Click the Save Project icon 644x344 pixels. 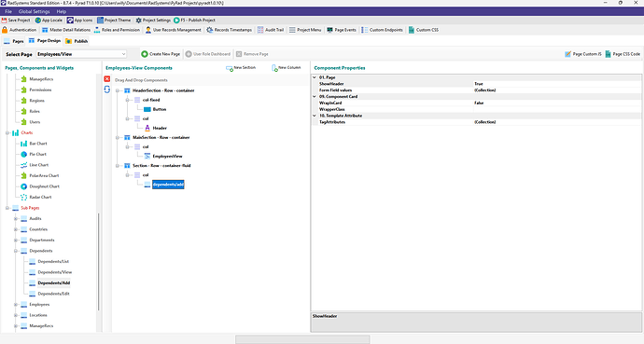pyautogui.click(x=4, y=21)
